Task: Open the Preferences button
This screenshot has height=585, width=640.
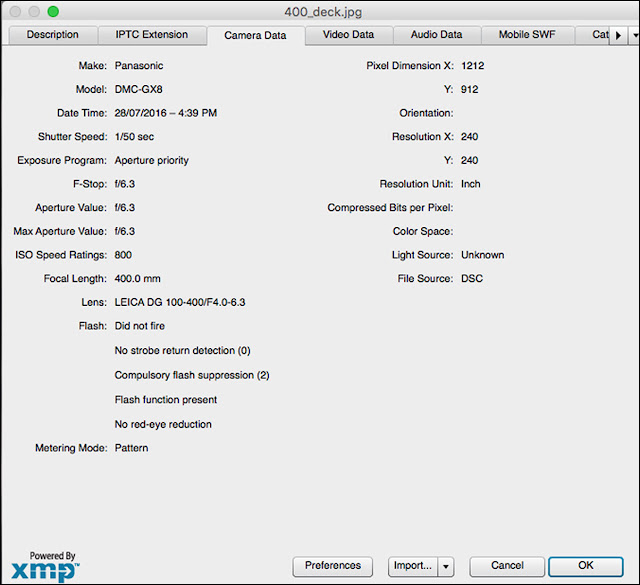Action: [333, 565]
